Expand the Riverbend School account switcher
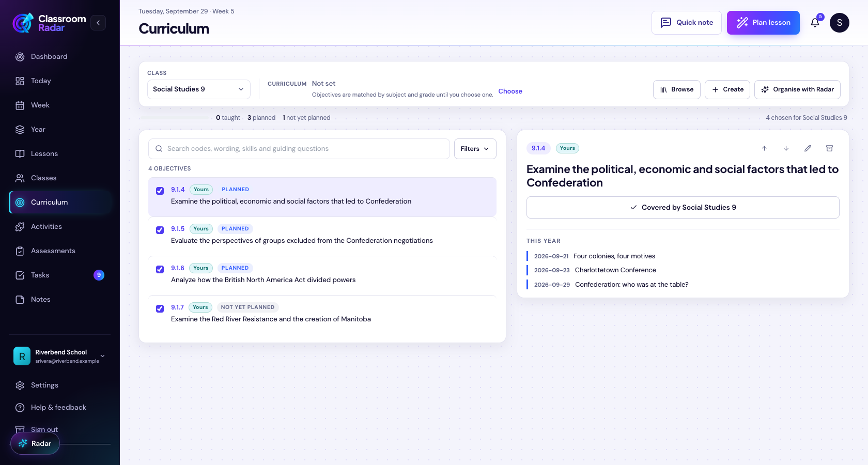 (x=60, y=356)
